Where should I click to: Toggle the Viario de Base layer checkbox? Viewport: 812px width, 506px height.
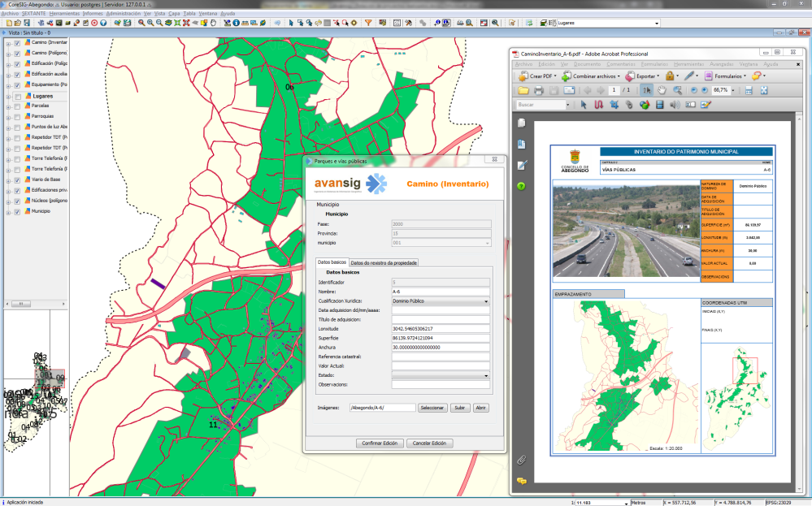coord(17,180)
